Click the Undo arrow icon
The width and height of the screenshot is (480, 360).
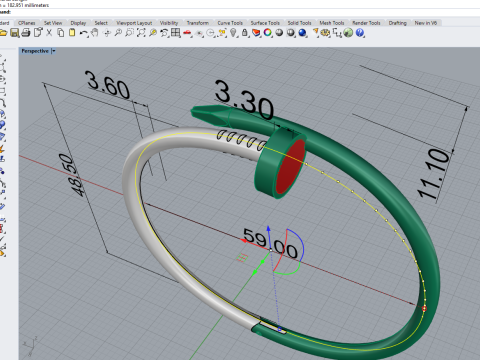[x=84, y=33]
